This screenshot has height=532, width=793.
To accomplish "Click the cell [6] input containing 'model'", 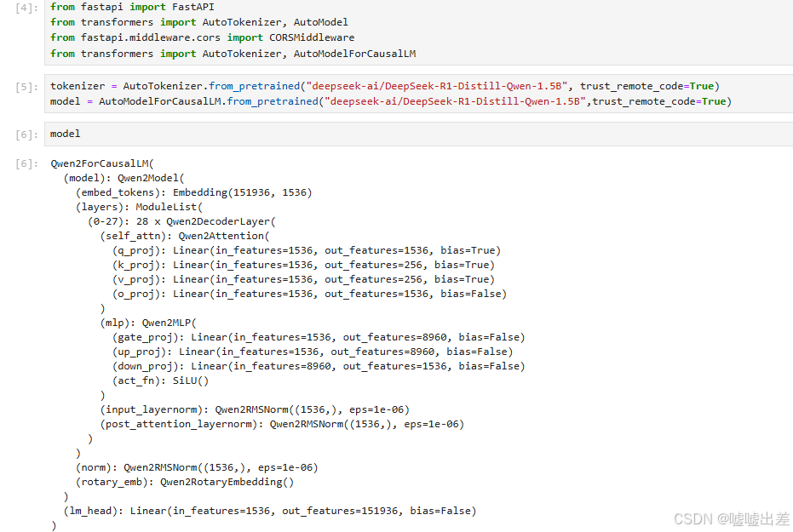I will pos(419,134).
